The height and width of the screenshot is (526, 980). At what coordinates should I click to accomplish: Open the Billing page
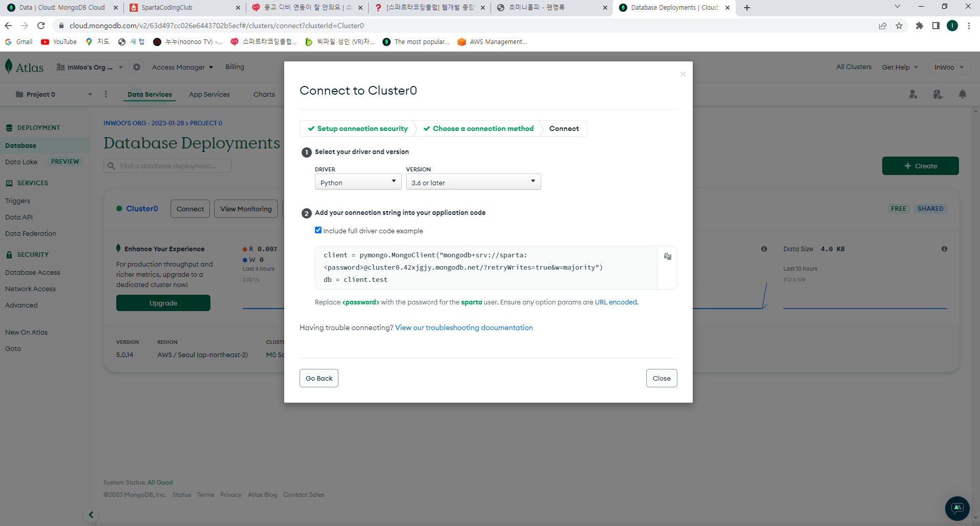tap(235, 67)
